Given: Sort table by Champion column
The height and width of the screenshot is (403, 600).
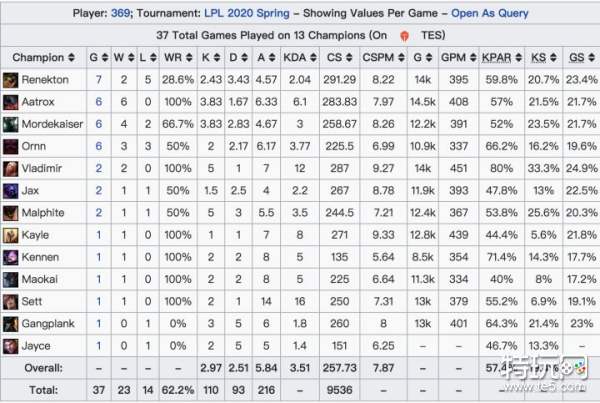Looking at the screenshot, I should pos(38,57).
